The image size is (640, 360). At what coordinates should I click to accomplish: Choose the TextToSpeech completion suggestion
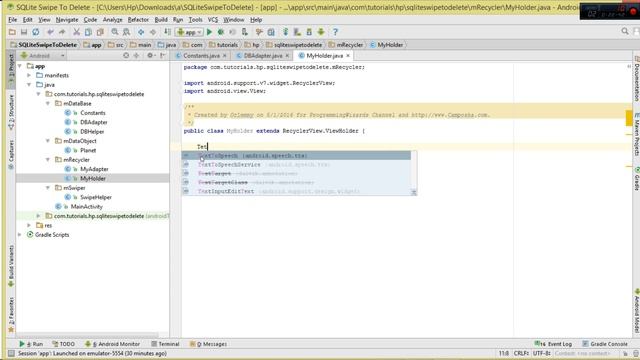click(x=296, y=156)
